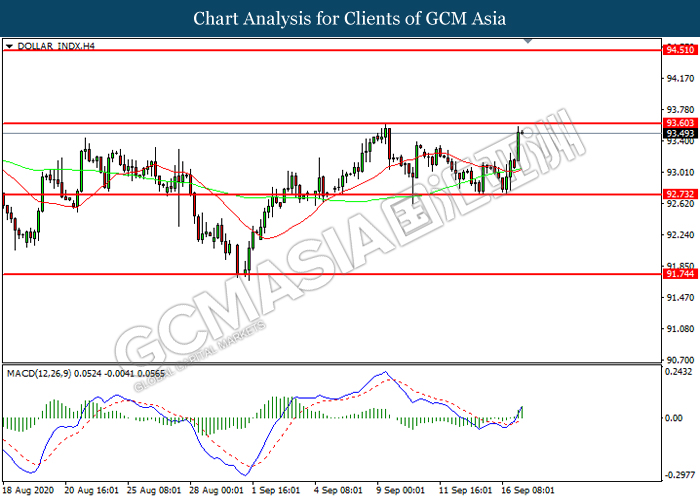Click the 92.240 price axis value
The height and width of the screenshot is (500, 700).
680,235
